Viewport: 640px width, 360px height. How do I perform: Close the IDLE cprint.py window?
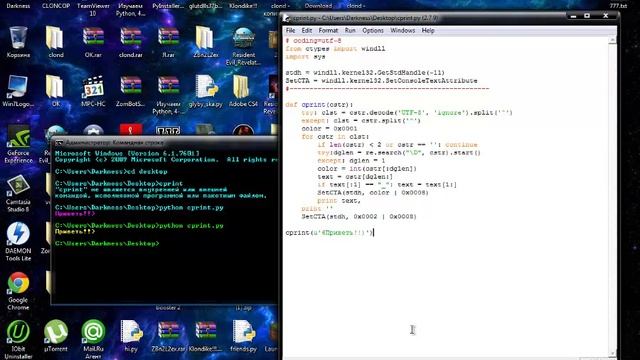606,16
